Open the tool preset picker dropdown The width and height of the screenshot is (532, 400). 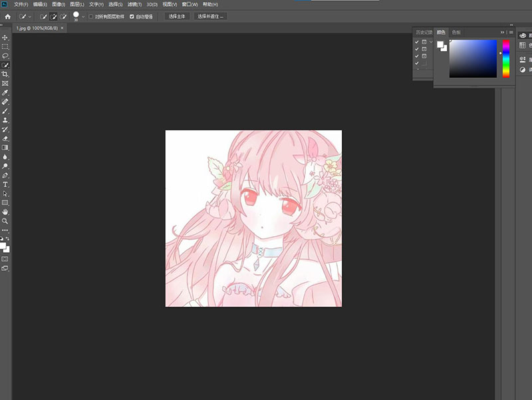[30, 16]
